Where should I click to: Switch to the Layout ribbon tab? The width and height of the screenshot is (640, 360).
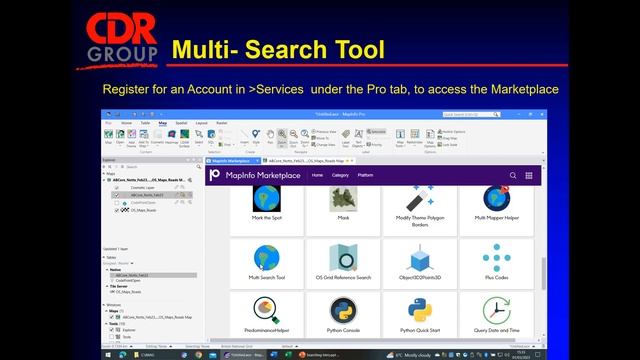(x=201, y=123)
